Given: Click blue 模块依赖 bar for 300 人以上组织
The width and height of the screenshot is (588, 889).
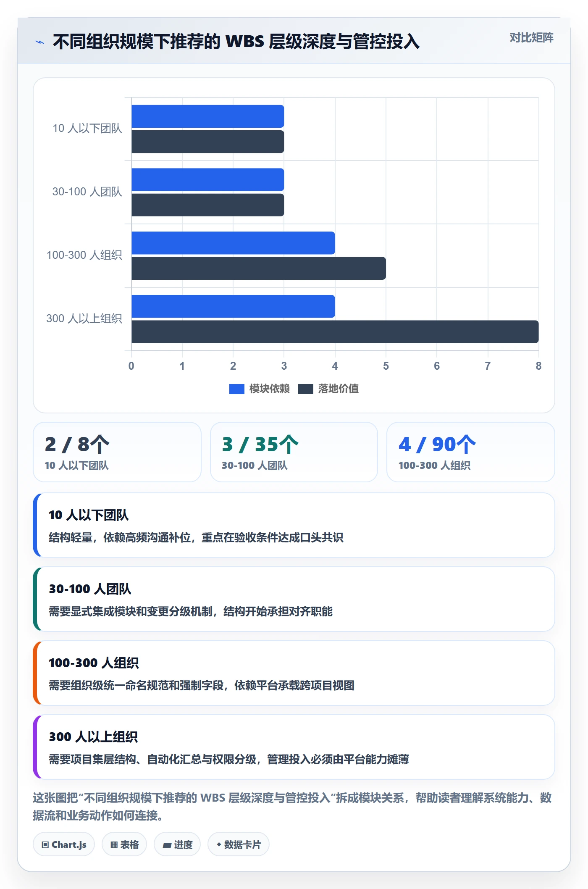Looking at the screenshot, I should pyautogui.click(x=233, y=307).
